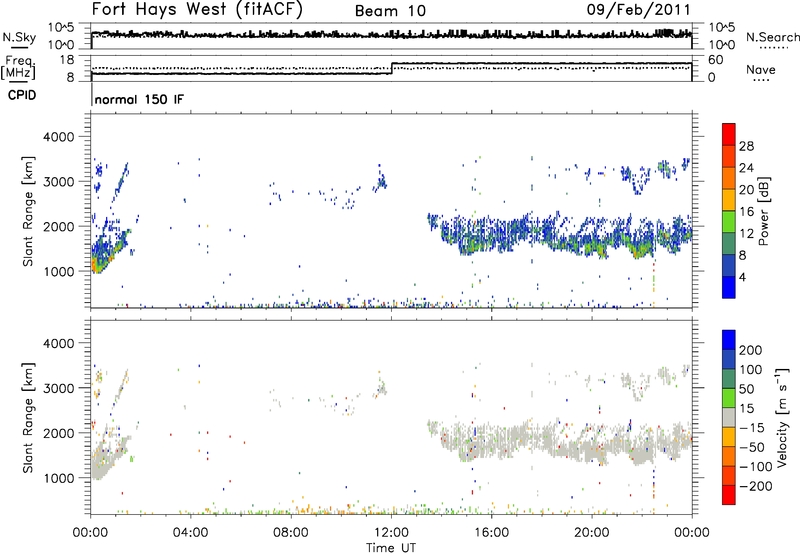The width and height of the screenshot is (800, 554).
Task: Click the 28 value on Power colorbar
Action: [746, 146]
